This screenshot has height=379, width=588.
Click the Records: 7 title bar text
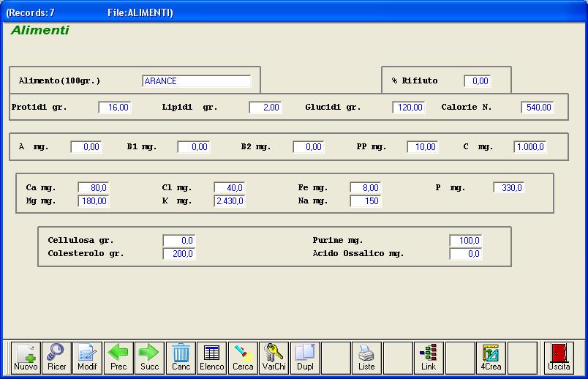(x=31, y=12)
